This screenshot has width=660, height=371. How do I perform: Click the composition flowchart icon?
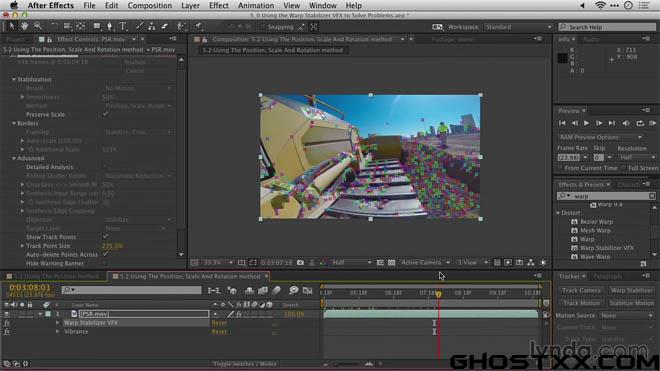pos(531,262)
